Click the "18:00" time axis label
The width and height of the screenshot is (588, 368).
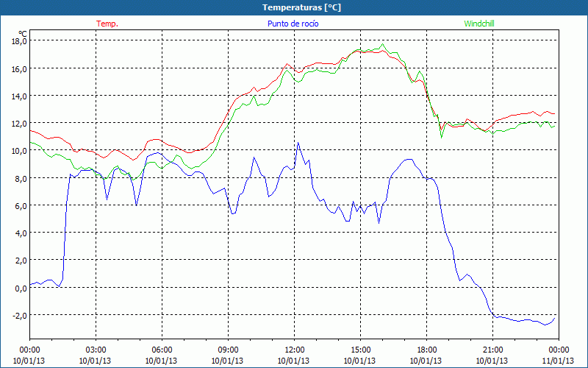(426, 350)
